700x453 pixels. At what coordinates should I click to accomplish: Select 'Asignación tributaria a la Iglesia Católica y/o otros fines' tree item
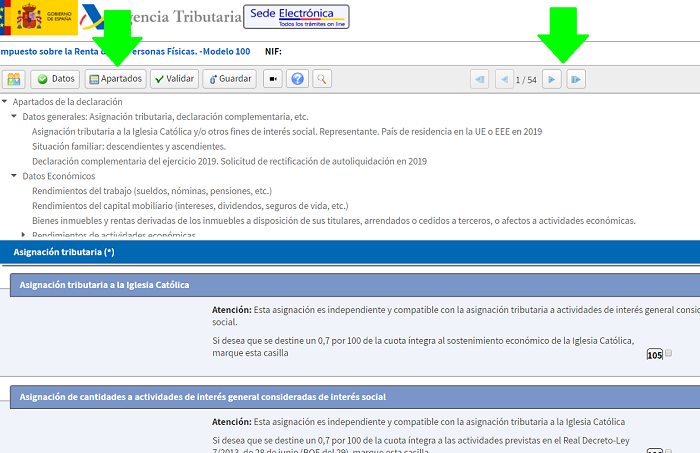point(287,132)
